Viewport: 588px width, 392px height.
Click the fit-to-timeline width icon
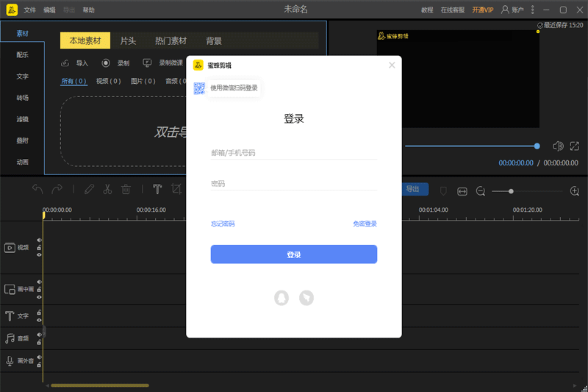pyautogui.click(x=462, y=191)
